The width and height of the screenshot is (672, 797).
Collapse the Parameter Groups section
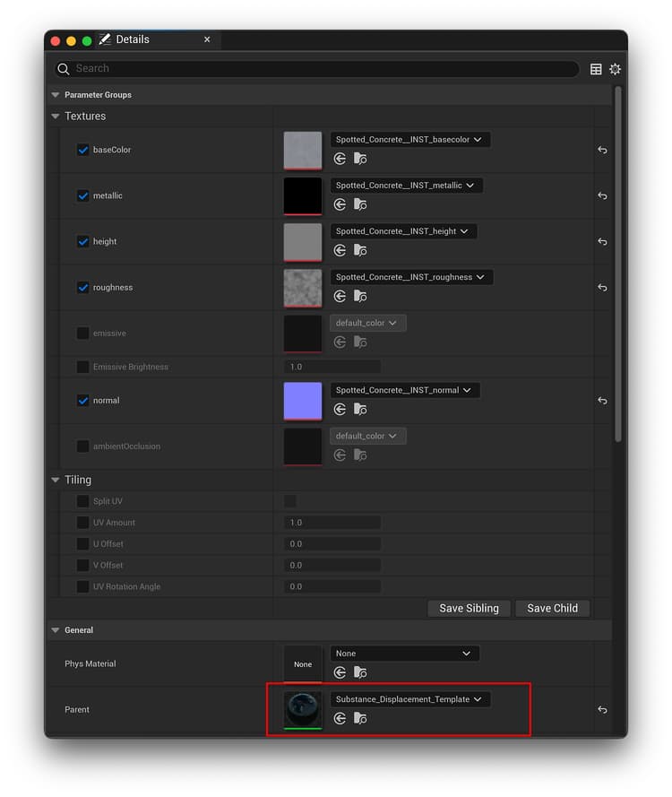[x=56, y=95]
